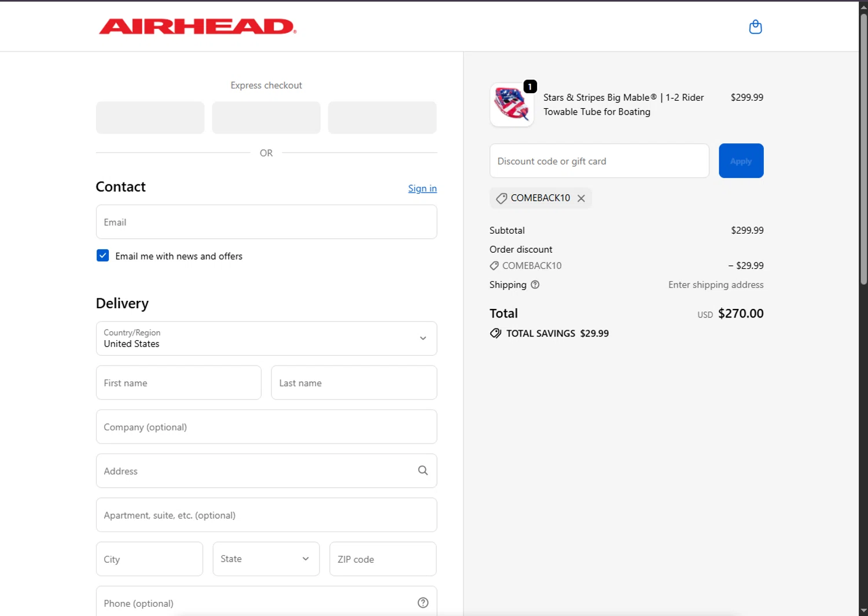This screenshot has width=868, height=616.
Task: Click the applied COMEBACK10 tag icon
Action: 502,198
